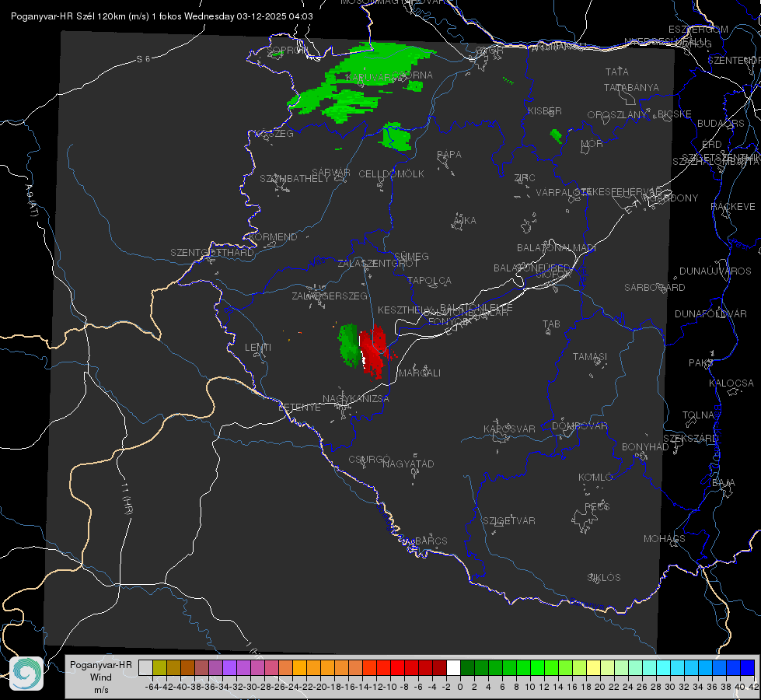Click the ZALAEGERSZEG city label
Screen dimensions: 761x700
(x=330, y=296)
